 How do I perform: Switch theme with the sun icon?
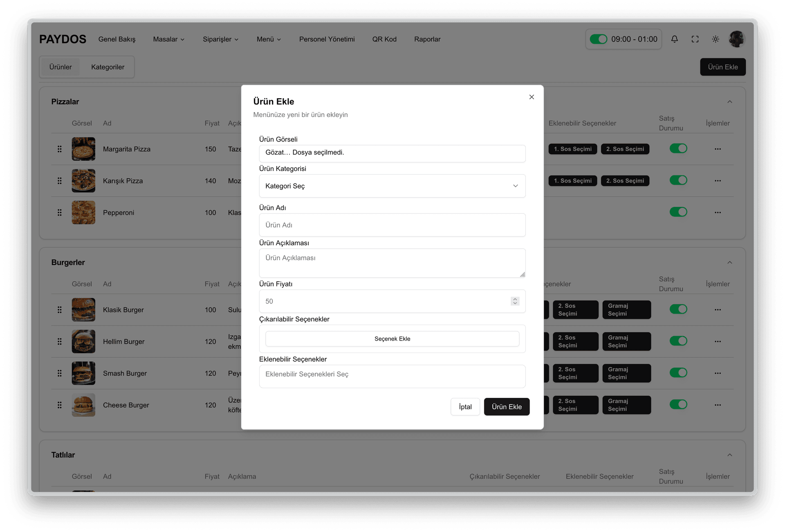715,39
